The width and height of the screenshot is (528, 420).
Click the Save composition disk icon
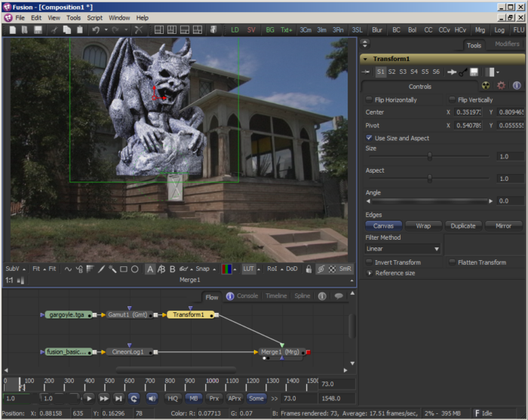pyautogui.click(x=38, y=30)
